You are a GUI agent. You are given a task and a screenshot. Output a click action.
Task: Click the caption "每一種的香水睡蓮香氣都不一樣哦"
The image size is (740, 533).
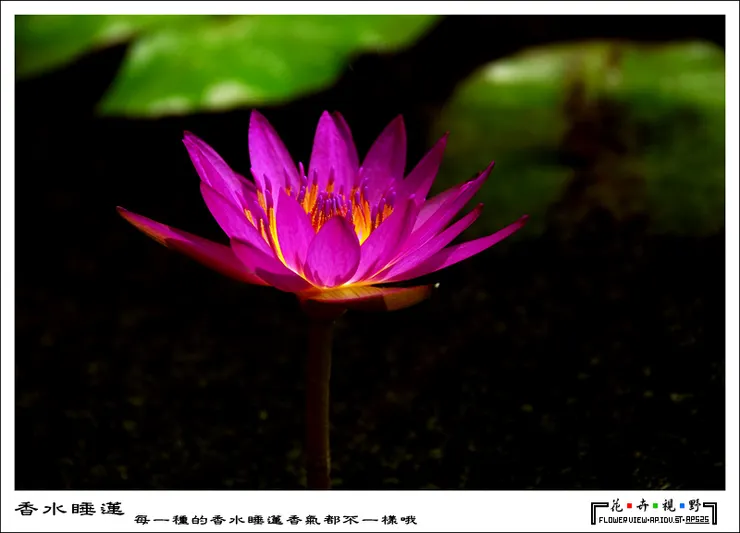(x=275, y=520)
